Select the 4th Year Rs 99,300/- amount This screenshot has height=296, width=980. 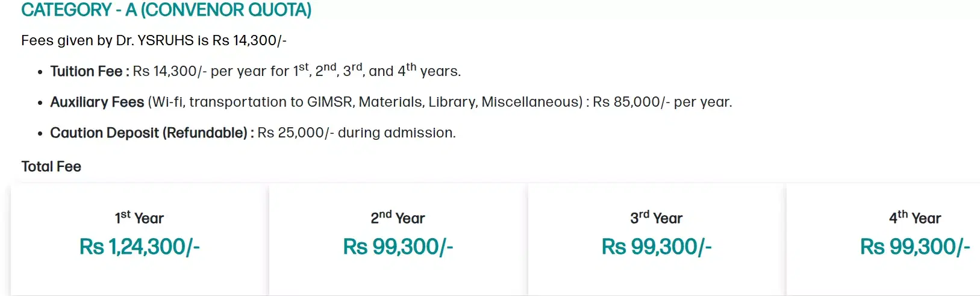coord(914,247)
